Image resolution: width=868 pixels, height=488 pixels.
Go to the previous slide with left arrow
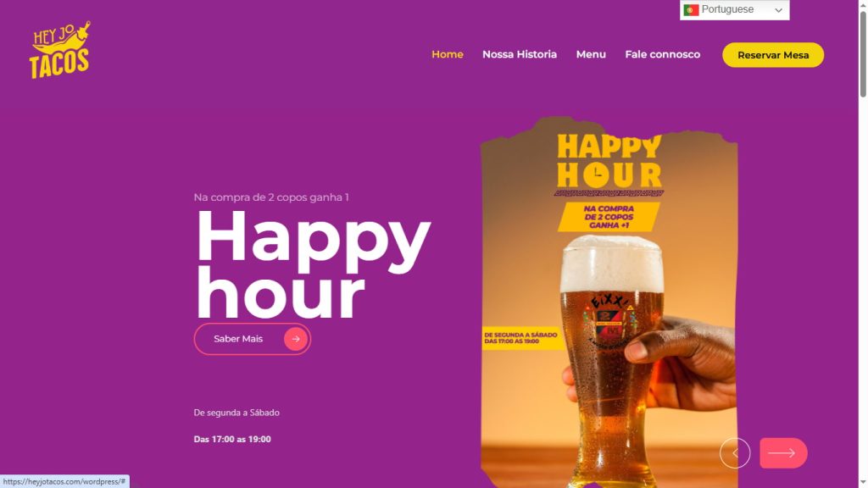tap(735, 453)
